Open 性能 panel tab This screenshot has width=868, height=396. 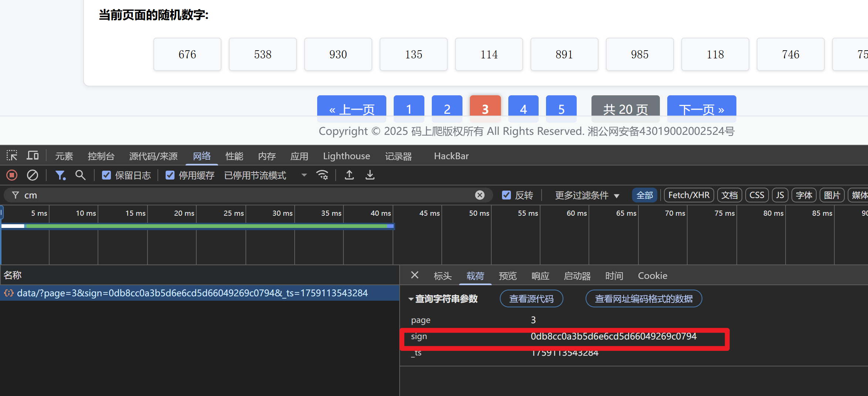[x=234, y=156]
